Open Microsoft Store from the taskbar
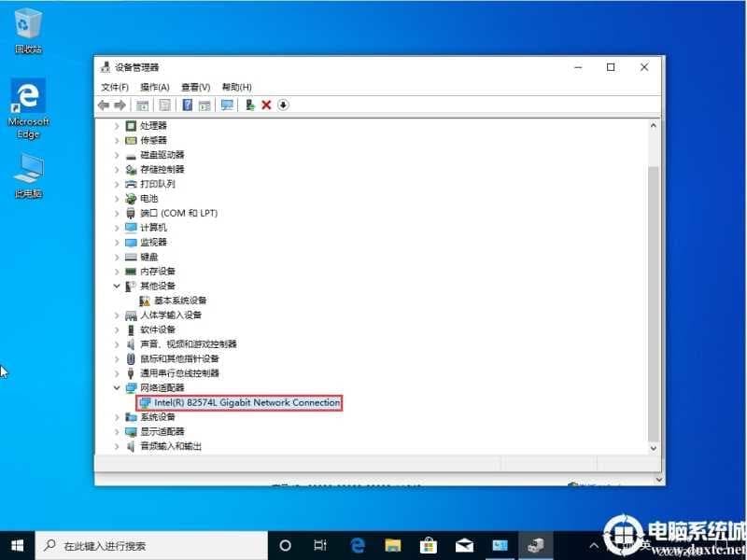Image resolution: width=747 pixels, height=560 pixels. coord(429,546)
